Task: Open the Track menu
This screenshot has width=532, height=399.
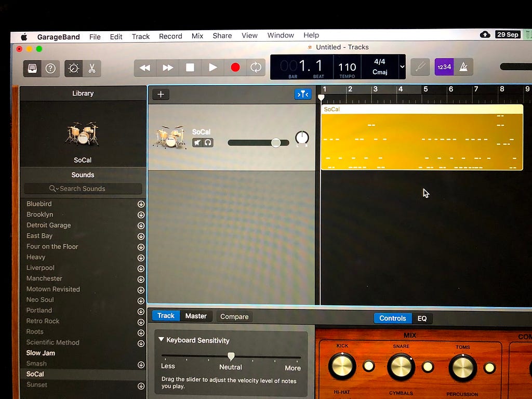Action: pos(140,36)
